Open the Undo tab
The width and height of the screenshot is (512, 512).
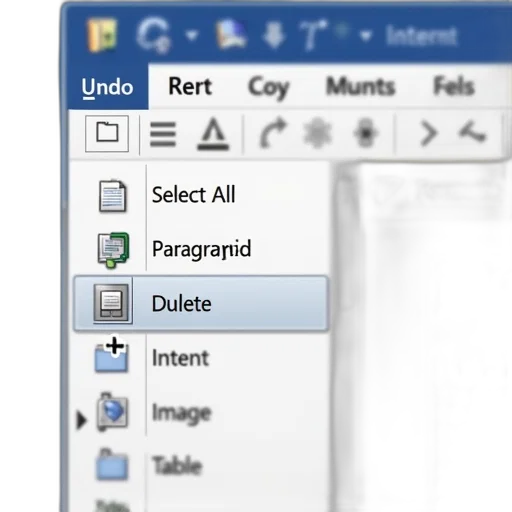pyautogui.click(x=107, y=87)
